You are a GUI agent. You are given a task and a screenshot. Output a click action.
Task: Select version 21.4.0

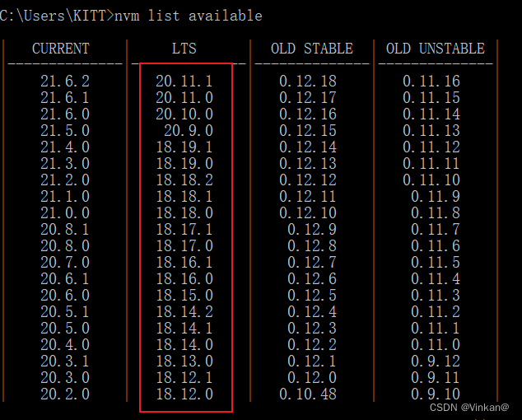pos(65,147)
